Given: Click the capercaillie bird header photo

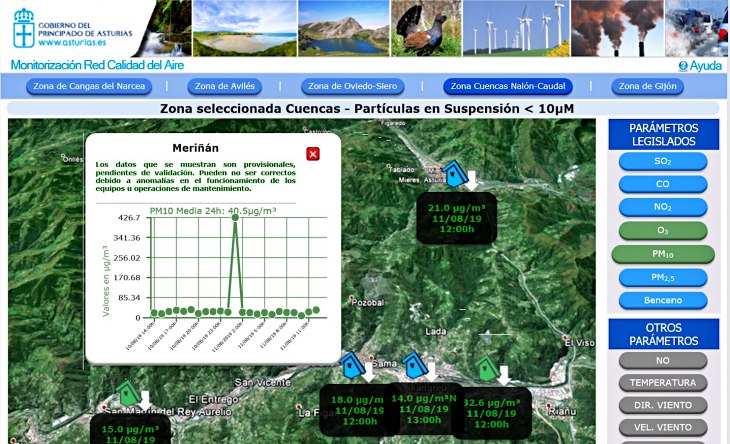Looking at the screenshot, I should click(426, 28).
